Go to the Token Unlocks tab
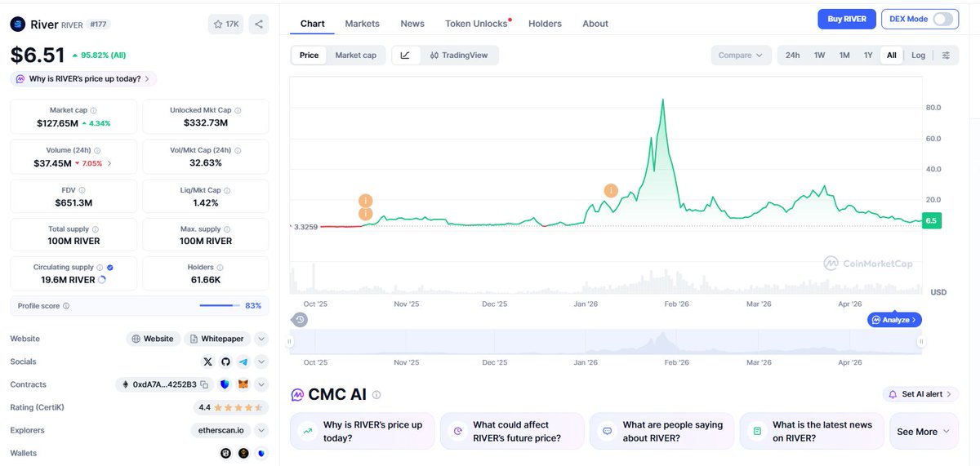The height and width of the screenshot is (466, 980). (476, 24)
